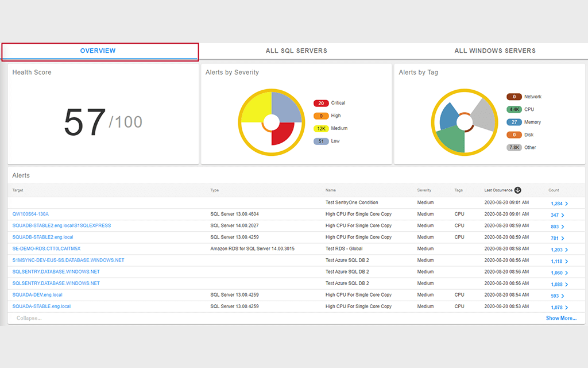Viewport: 588px width, 368px height.
Task: Expand the alert count 1,284 via its chevron
Action: point(567,203)
